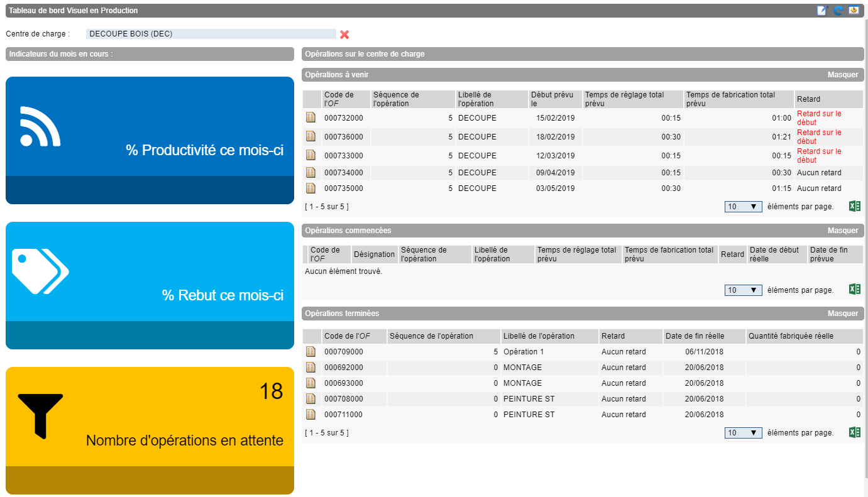Open document icon for OF 000711000
The image size is (868, 497).
tap(310, 414)
